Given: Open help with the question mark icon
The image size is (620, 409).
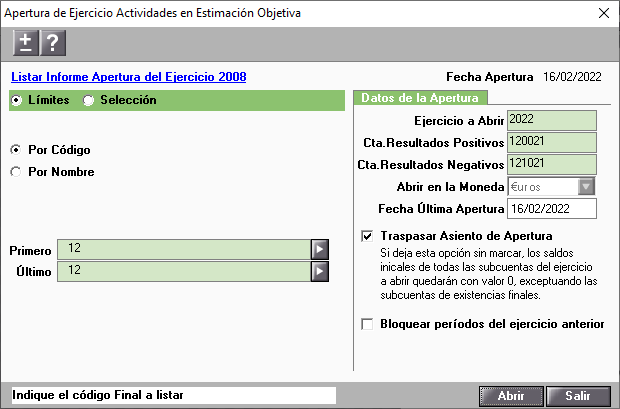Looking at the screenshot, I should (x=53, y=43).
